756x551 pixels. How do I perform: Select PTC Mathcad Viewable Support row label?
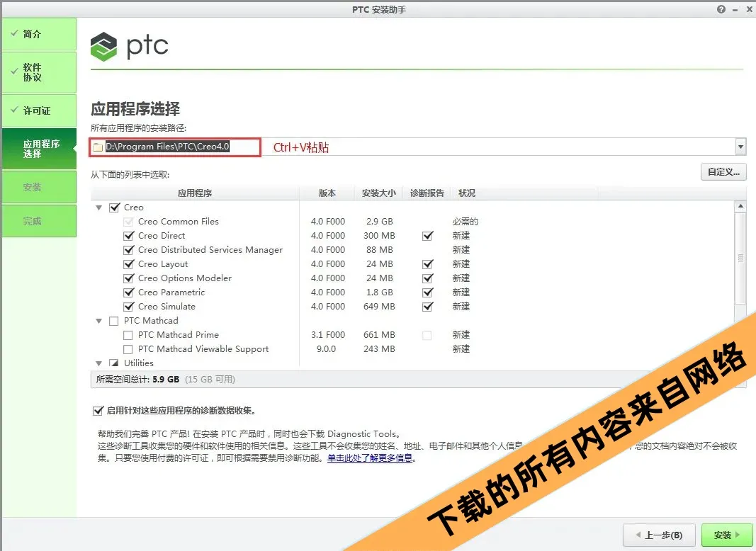pyautogui.click(x=203, y=349)
